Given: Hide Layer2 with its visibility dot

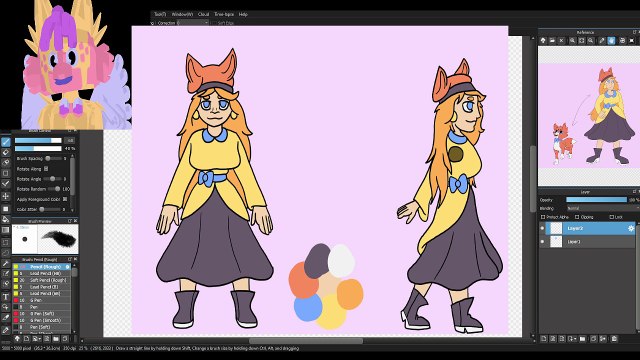Looking at the screenshot, I should tap(542, 228).
